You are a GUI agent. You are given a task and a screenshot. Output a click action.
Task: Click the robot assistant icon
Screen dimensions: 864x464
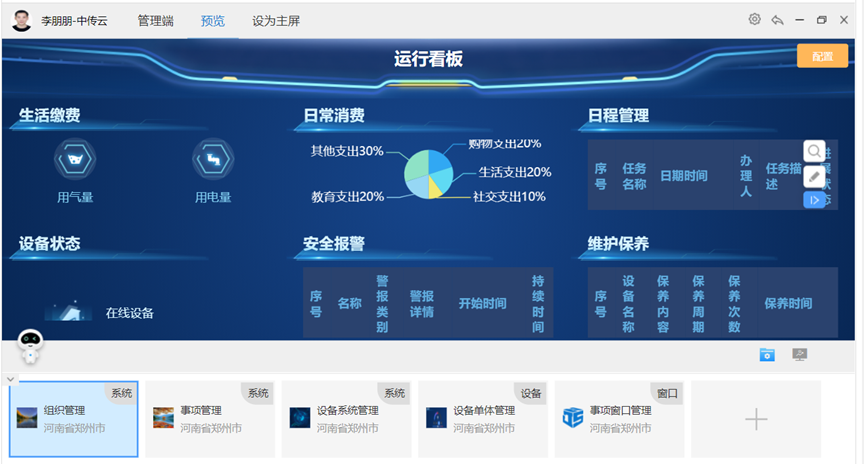30,345
